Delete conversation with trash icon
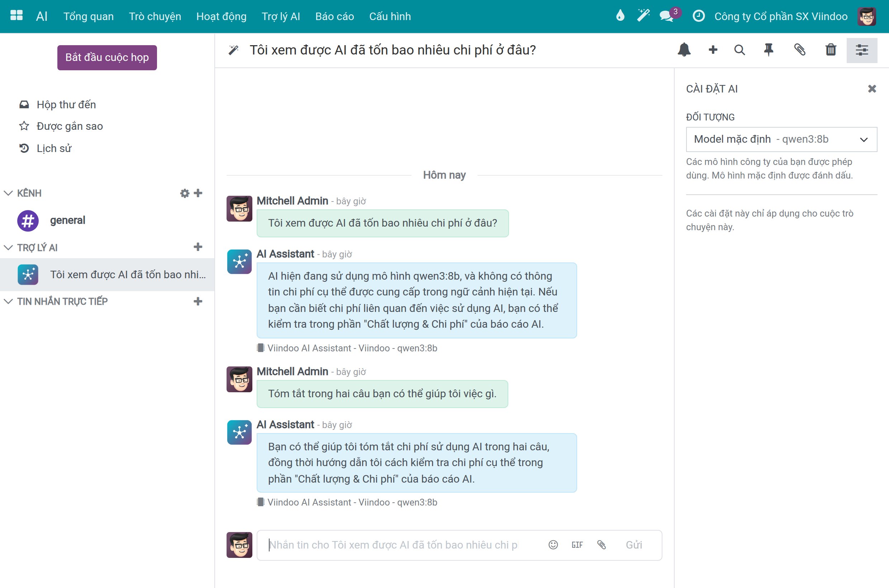 (x=831, y=50)
